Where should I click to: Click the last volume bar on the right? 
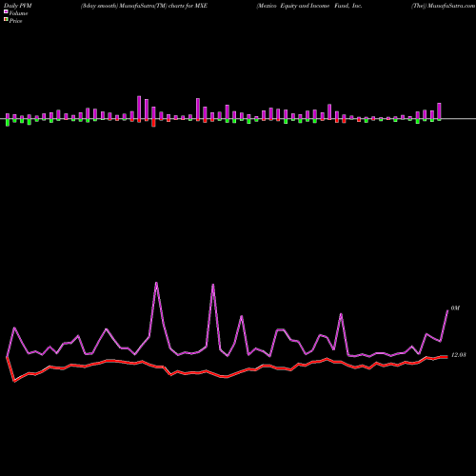pos(439,111)
